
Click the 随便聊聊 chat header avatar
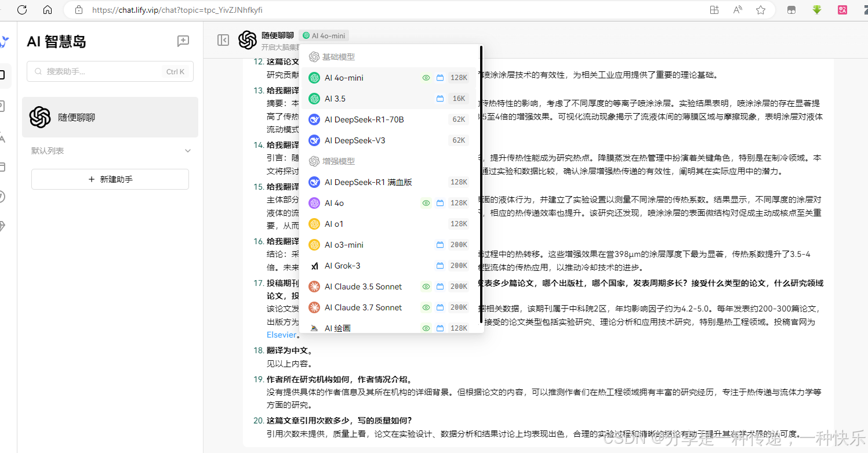point(248,40)
